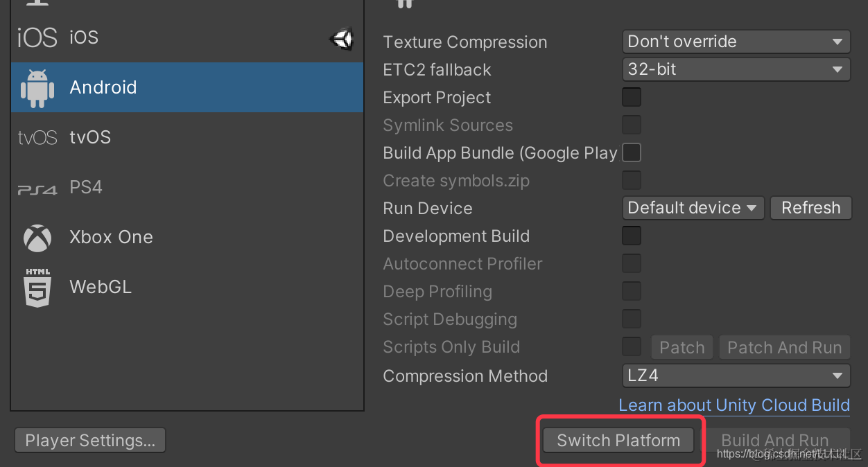Expand the Compression Method dropdown
Viewport: 868px width, 467px height.
point(736,376)
